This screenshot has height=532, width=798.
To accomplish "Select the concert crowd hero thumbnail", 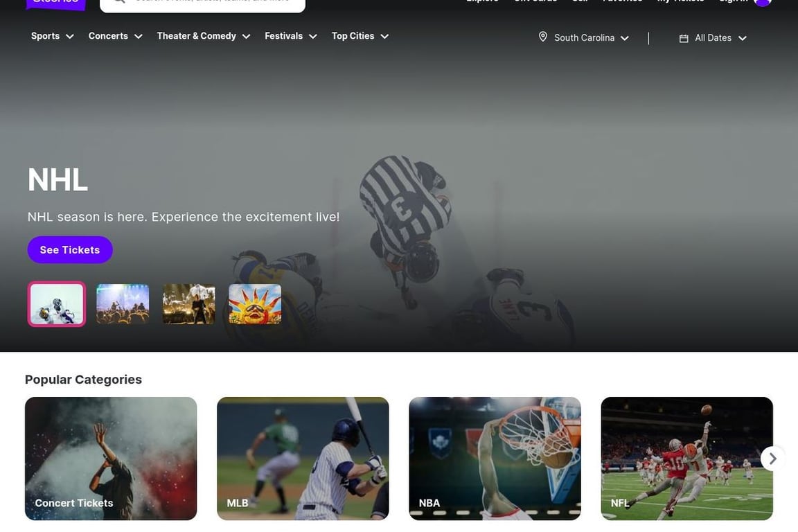I will click(x=123, y=303).
